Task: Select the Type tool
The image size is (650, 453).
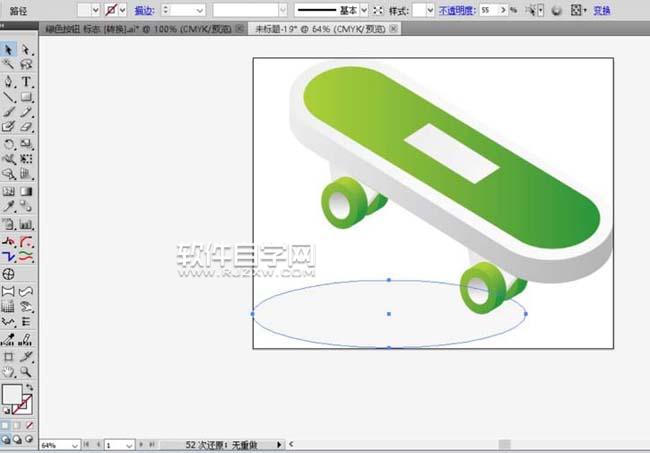Action: tap(26, 81)
